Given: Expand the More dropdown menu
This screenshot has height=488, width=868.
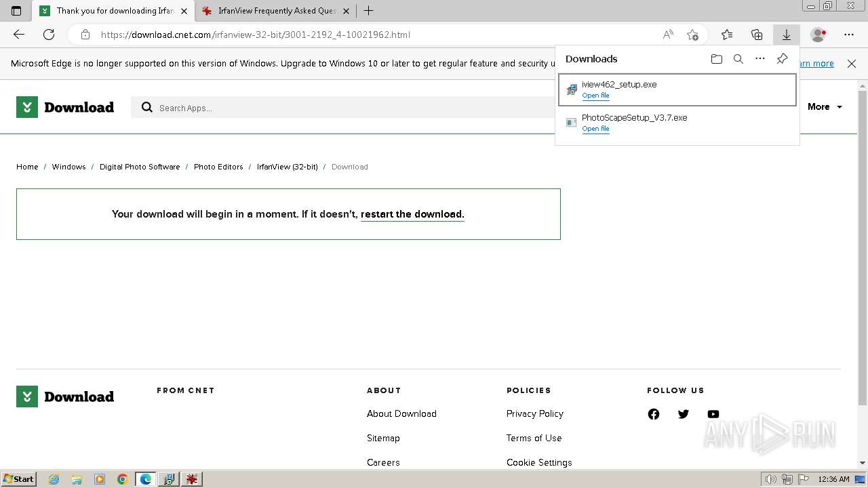Looking at the screenshot, I should [825, 107].
